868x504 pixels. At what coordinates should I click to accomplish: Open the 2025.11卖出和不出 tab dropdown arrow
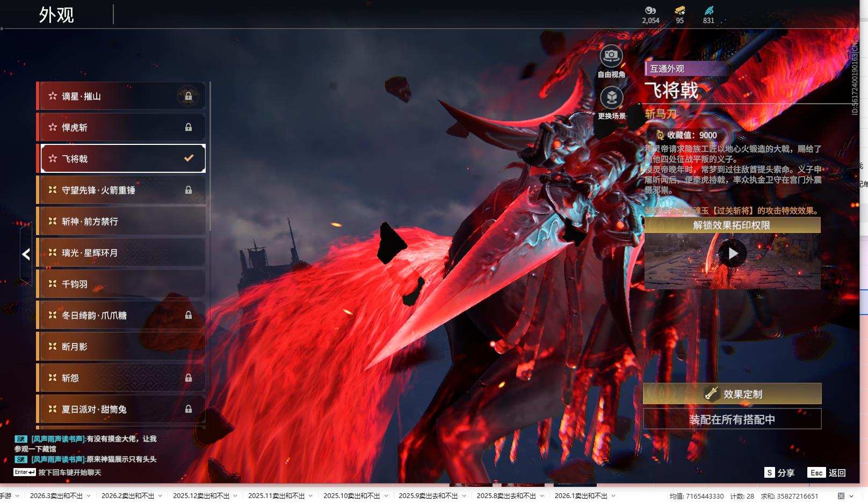[310, 496]
